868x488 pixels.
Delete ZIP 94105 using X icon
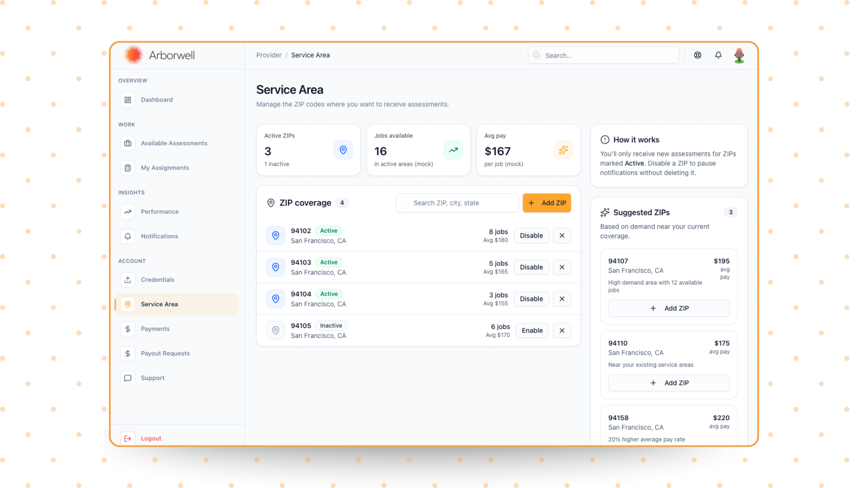click(561, 330)
